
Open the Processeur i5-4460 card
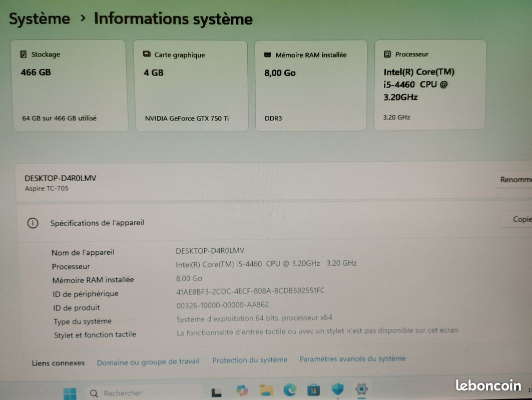coord(430,84)
